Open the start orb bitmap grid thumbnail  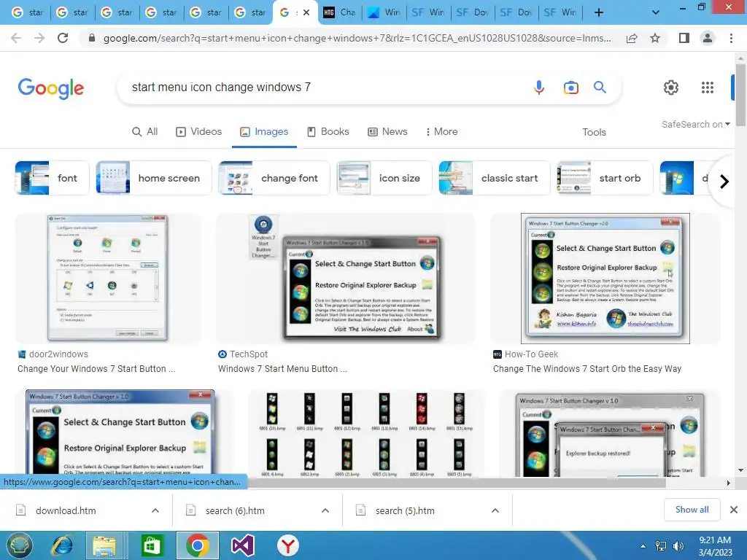pos(366,434)
